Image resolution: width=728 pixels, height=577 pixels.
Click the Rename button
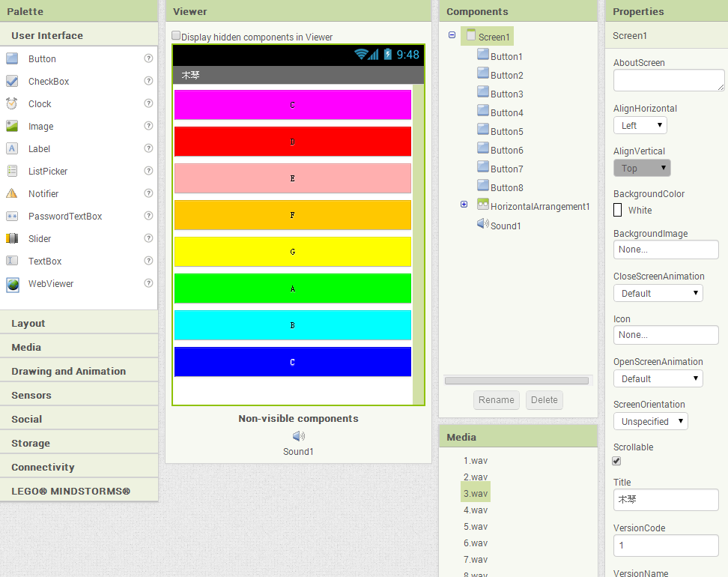click(x=496, y=399)
